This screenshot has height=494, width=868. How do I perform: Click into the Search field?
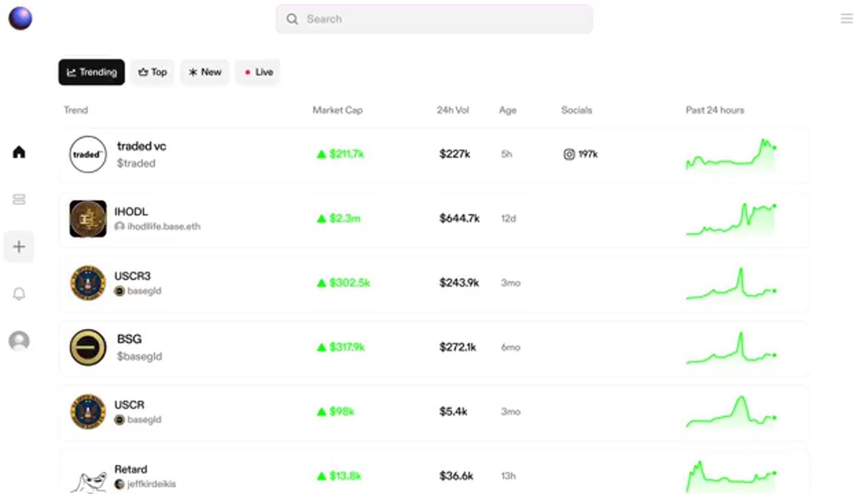[x=434, y=19]
